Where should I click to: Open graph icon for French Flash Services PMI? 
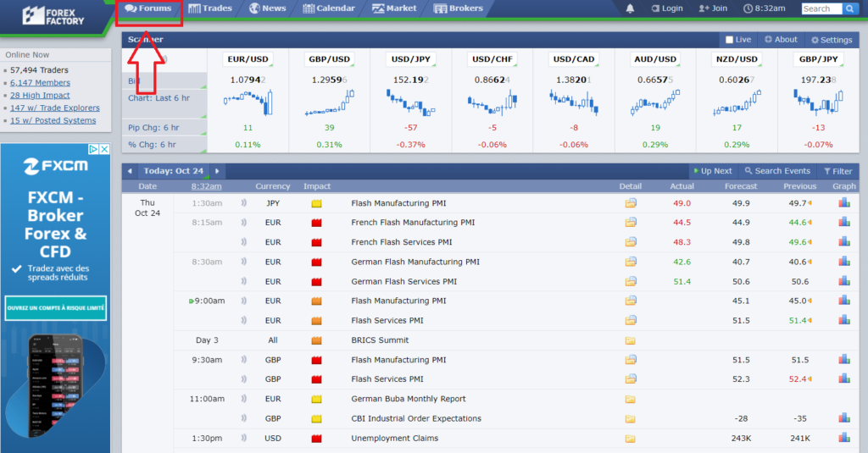point(844,242)
